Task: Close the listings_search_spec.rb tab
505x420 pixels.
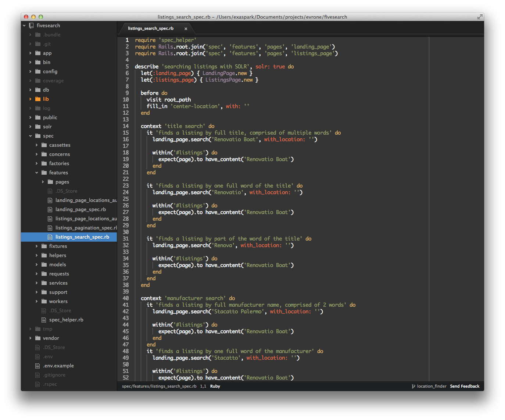Action: click(x=186, y=29)
